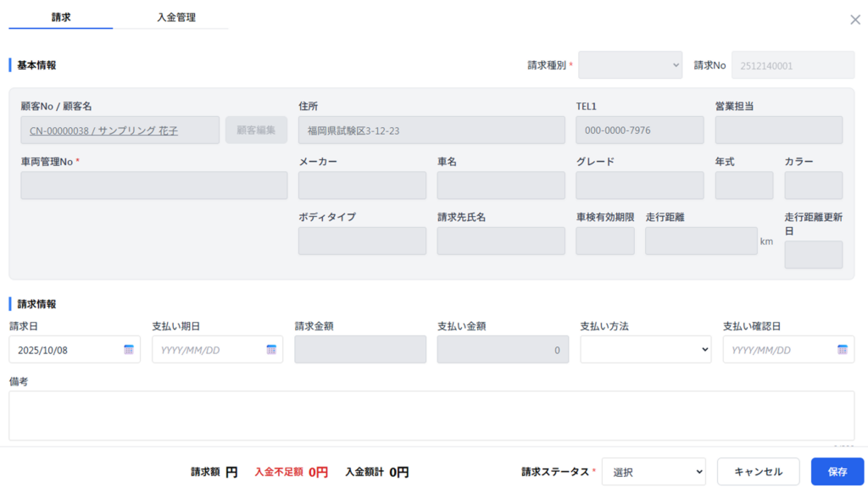This screenshot has width=868, height=493.
Task: Open calendar picker for 請求日
Action: pos(129,350)
